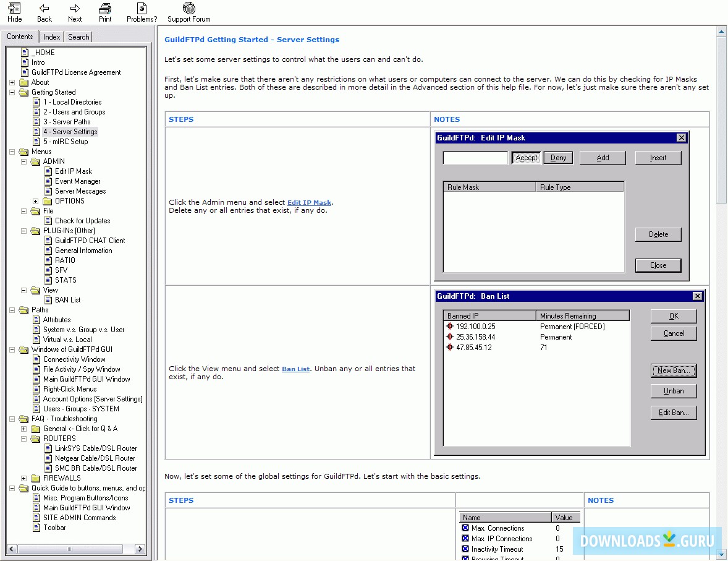Image resolution: width=728 pixels, height=561 pixels.
Task: Switch to the Search tab
Action: 78,36
